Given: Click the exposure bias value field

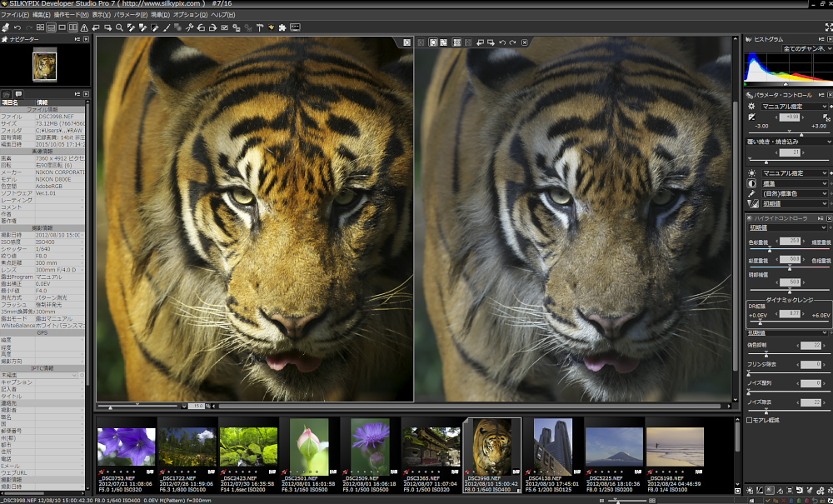Looking at the screenshot, I should point(788,117).
